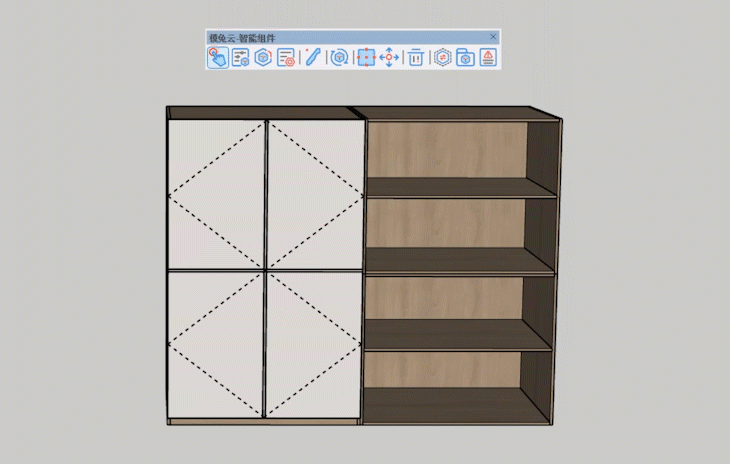Open the folder with cube library icon

465,58
